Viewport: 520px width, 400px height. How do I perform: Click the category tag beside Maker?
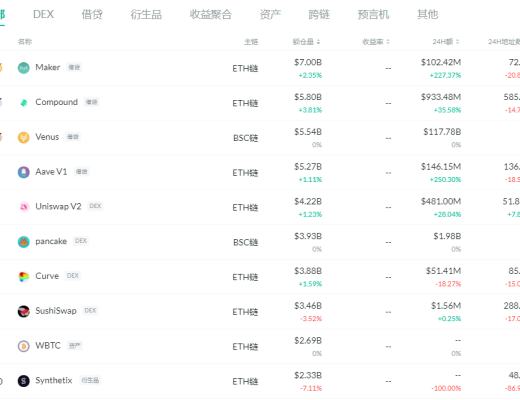(74, 67)
